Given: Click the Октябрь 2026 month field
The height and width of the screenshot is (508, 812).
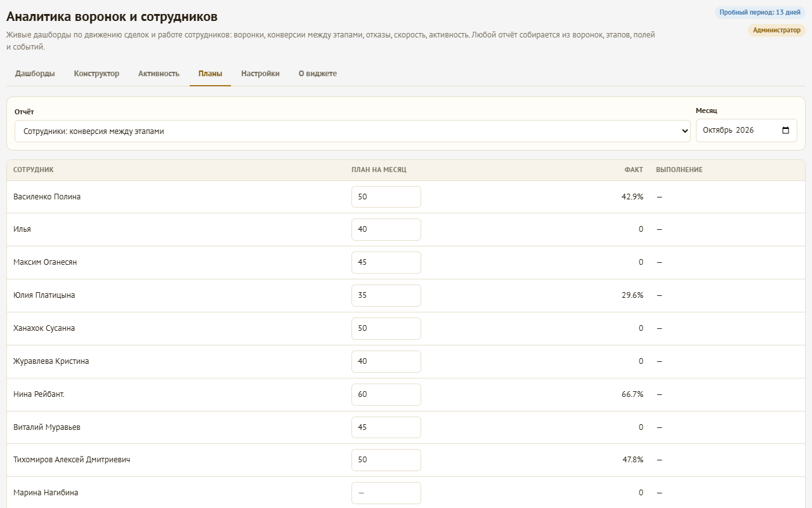Looking at the screenshot, I should coord(747,130).
